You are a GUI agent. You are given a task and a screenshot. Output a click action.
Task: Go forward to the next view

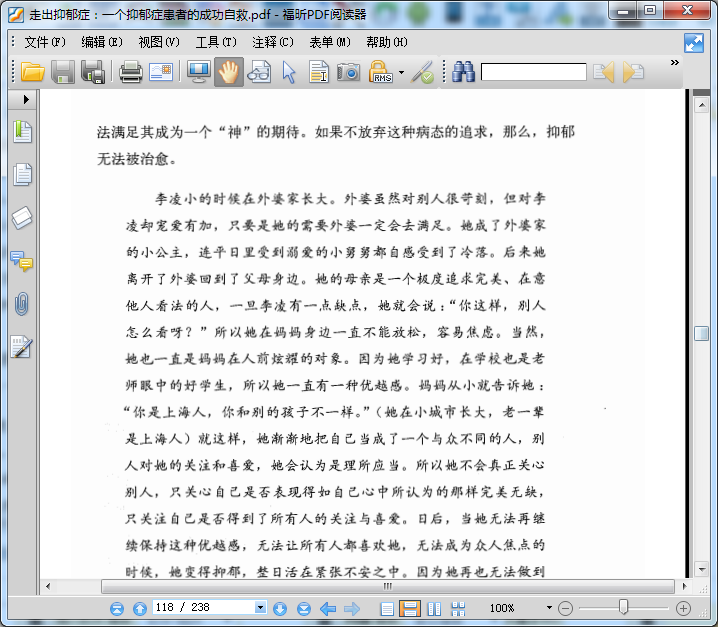[352, 609]
